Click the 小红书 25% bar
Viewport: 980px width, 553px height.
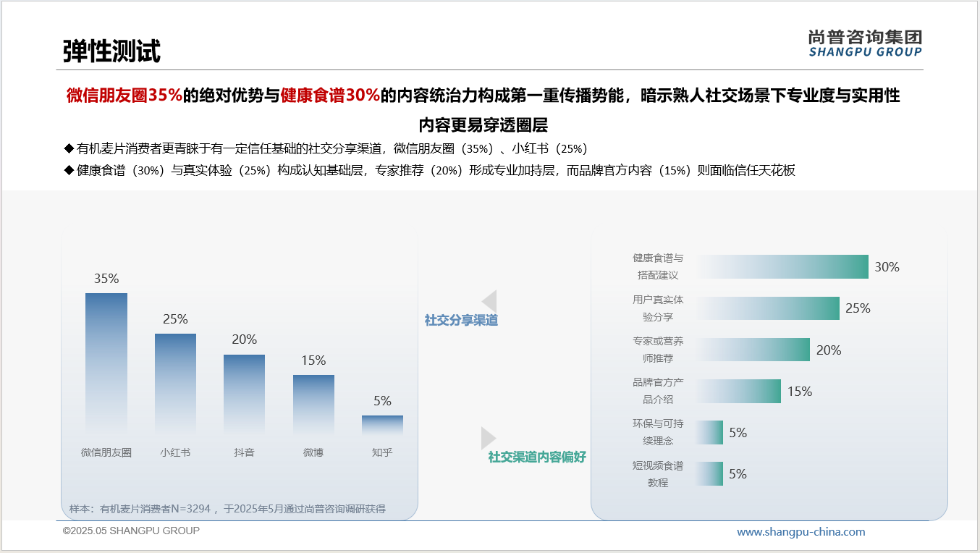pos(175,384)
